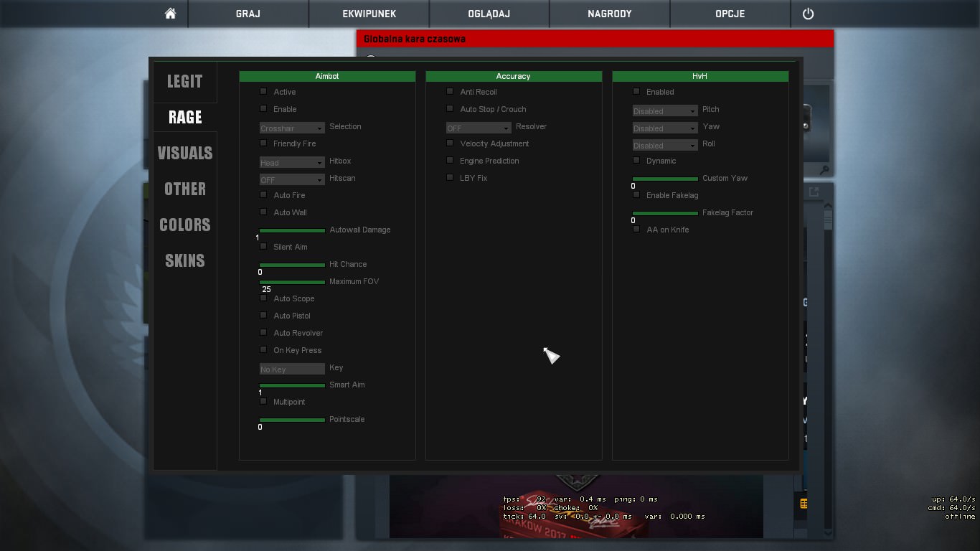Click the Hit Chance slider
Viewport: 980px width, 551px height.
click(x=292, y=265)
